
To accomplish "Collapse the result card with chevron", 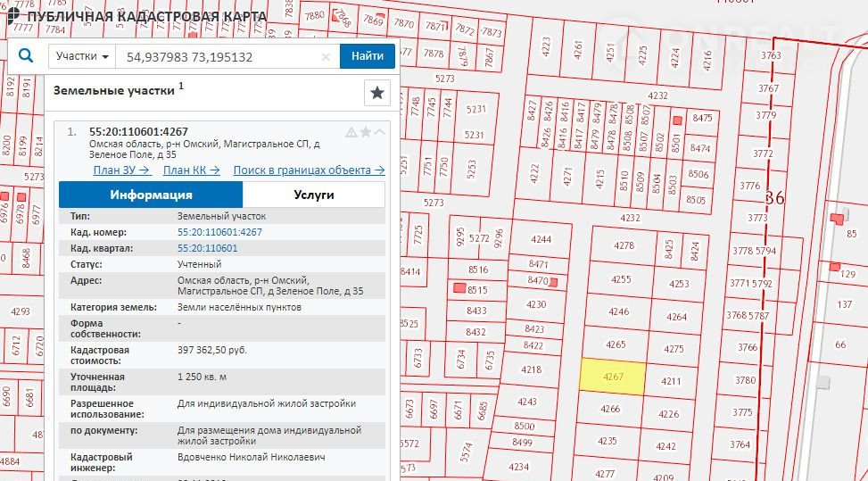I will [380, 132].
